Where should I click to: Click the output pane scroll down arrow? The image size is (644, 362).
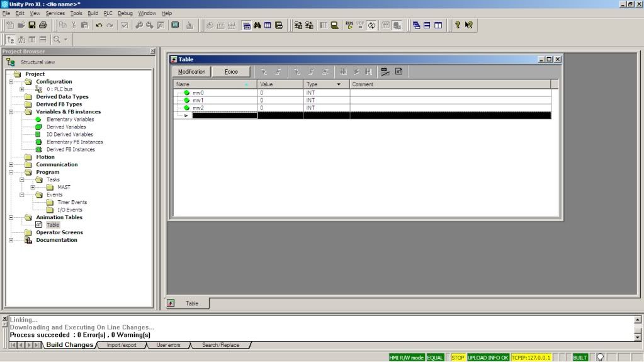point(638,337)
